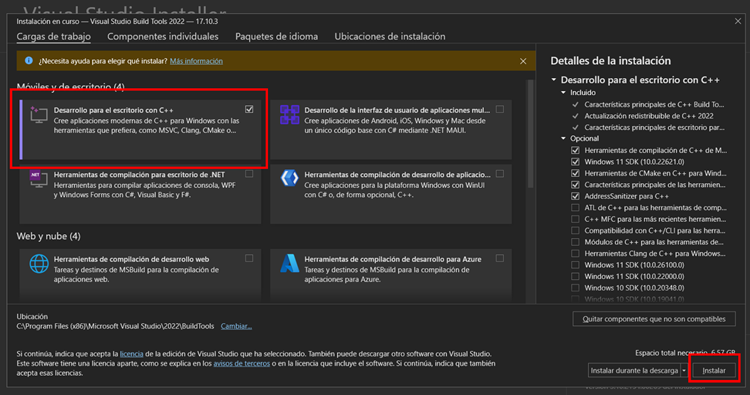Collapse the Opcional section
This screenshot has height=395, width=750.
click(x=563, y=138)
